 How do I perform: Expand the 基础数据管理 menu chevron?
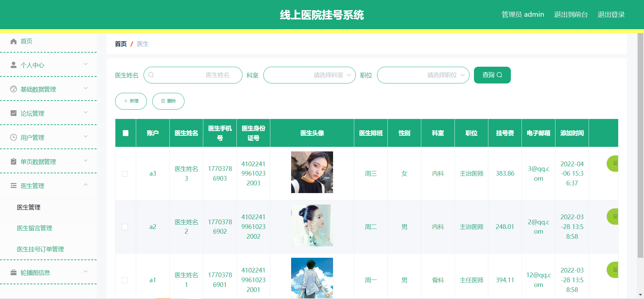point(86,88)
